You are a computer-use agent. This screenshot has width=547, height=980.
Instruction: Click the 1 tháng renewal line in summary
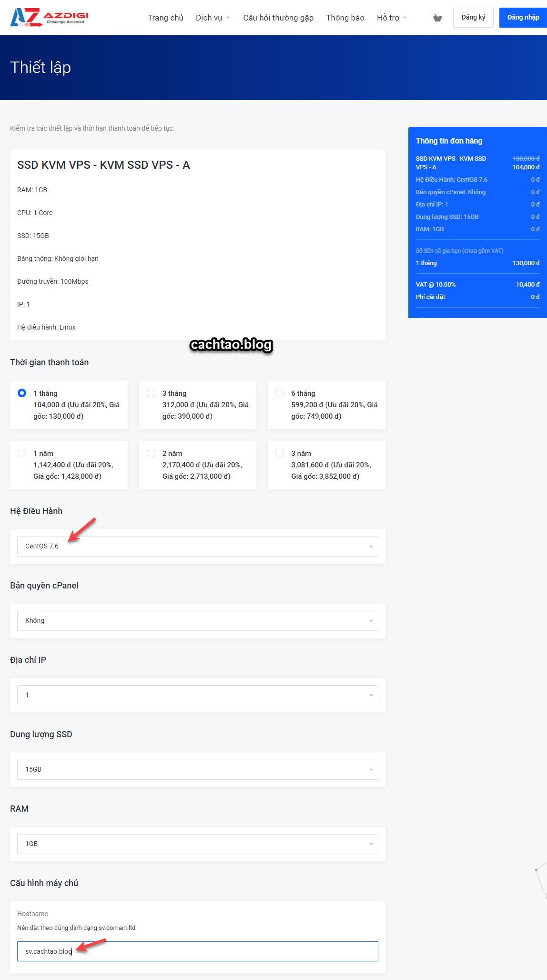[478, 263]
